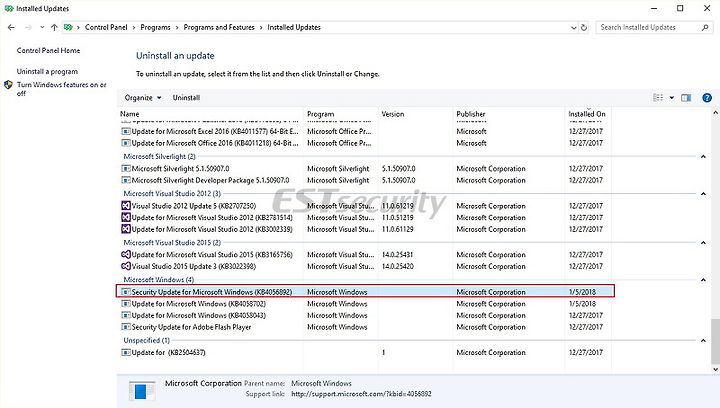720x408 pixels.
Task: Go back with the back arrow
Action: (x=11, y=28)
